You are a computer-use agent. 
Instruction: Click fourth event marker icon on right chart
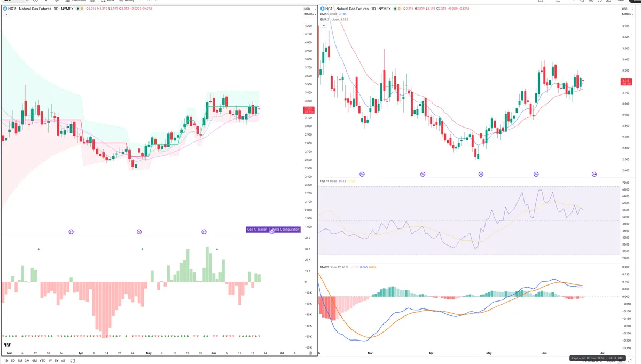coord(536,174)
